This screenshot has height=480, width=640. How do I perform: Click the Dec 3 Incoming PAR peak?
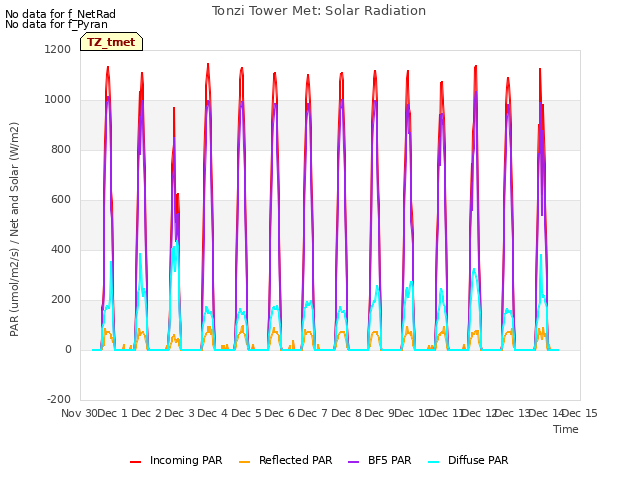coord(208,64)
